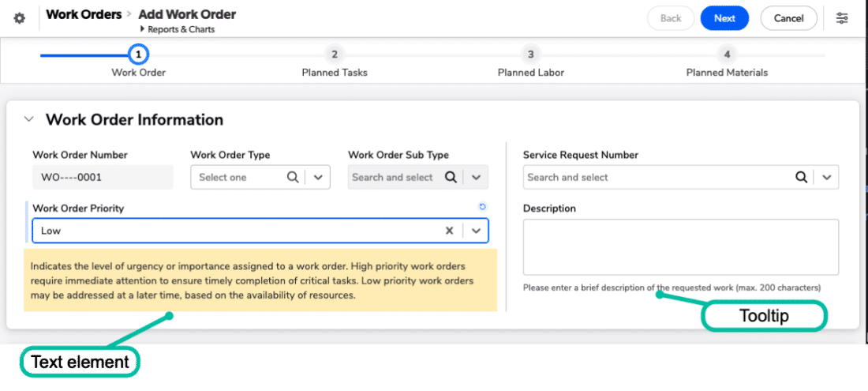Clear the Work Order Priority value
868x391 pixels.
449,231
